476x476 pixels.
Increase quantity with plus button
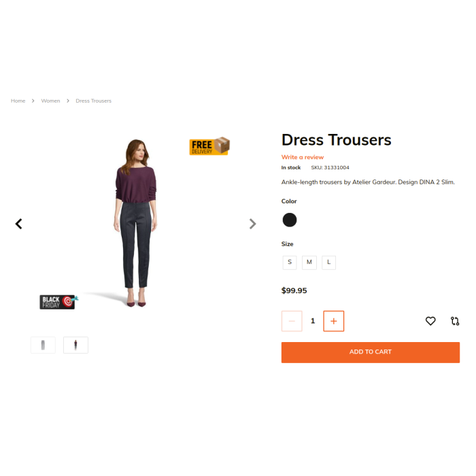(x=333, y=321)
